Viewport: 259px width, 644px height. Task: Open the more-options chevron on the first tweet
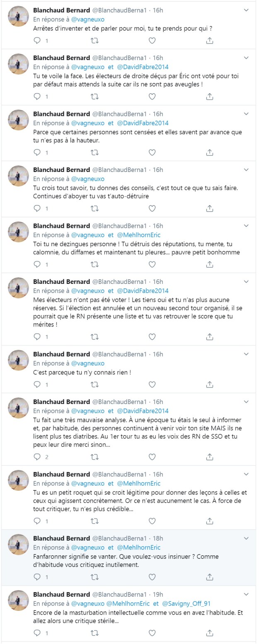pos(246,10)
